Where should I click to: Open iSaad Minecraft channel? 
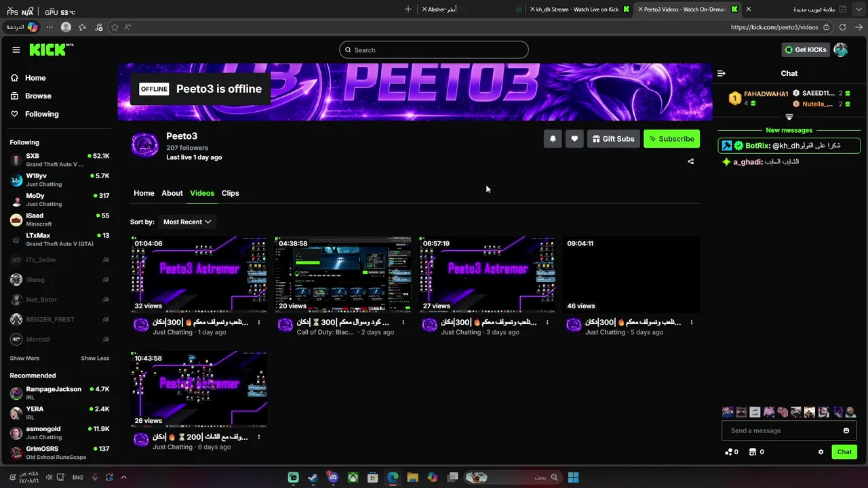tap(60, 220)
